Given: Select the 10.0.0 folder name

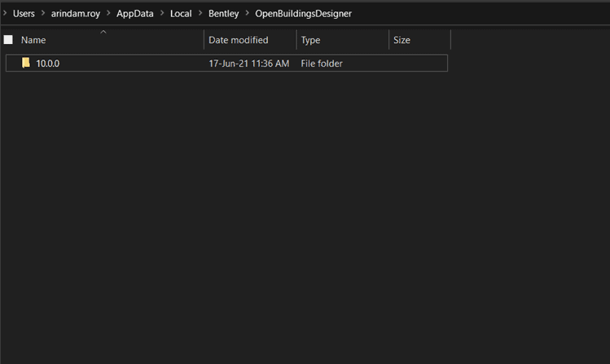Looking at the screenshot, I should tap(47, 64).
